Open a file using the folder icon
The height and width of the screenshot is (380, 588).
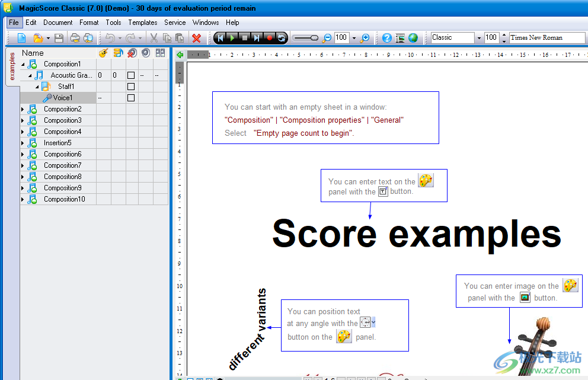[x=38, y=38]
